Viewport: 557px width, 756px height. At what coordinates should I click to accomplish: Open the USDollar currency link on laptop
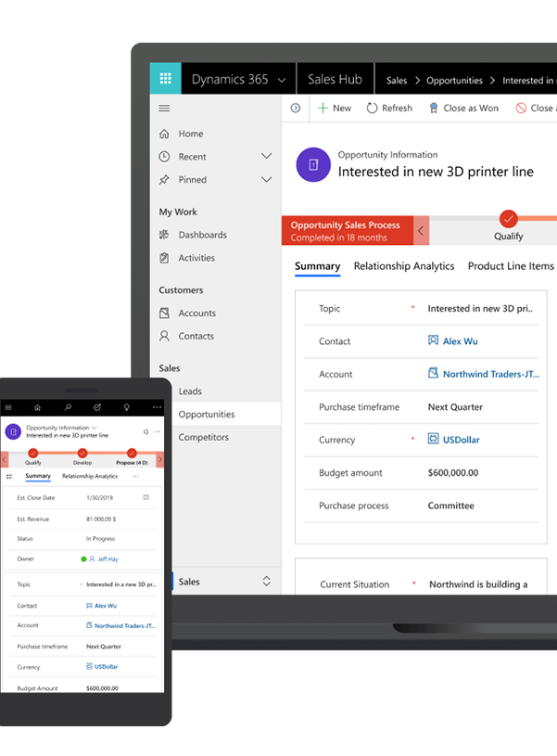[x=462, y=440]
